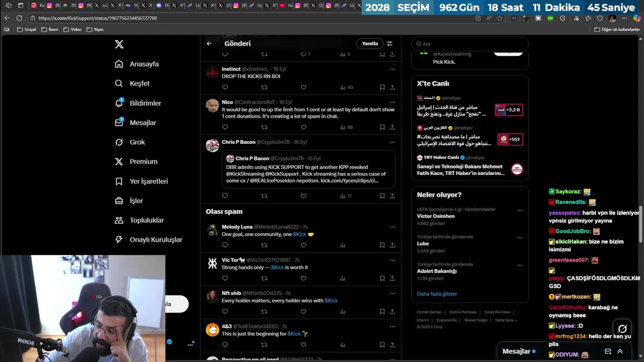The image size is (644, 362).
Task: Share Instinct's post
Action: tap(392, 87)
